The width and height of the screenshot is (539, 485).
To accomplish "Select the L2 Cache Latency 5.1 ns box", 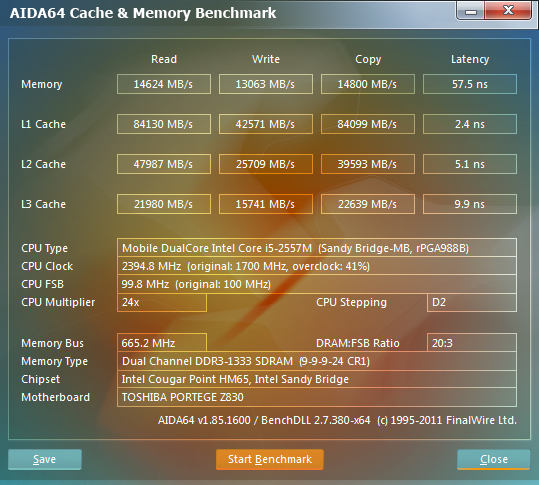I will pyautogui.click(x=470, y=164).
